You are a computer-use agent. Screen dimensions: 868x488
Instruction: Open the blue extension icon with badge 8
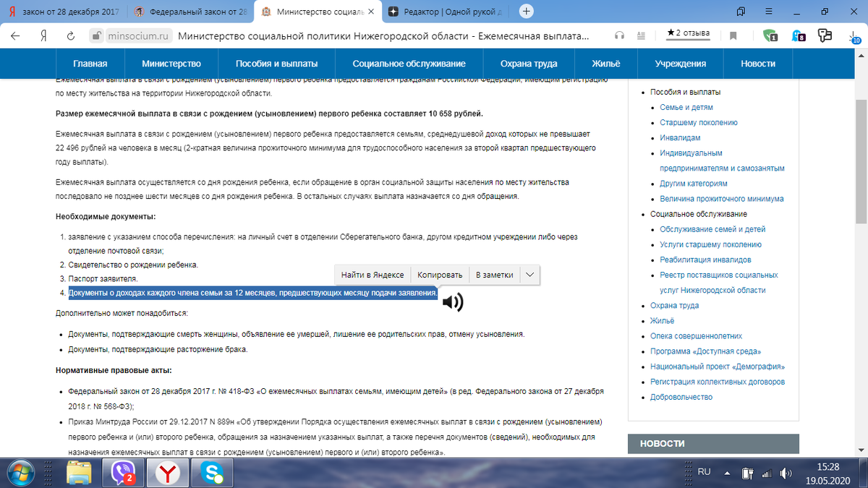tap(799, 35)
